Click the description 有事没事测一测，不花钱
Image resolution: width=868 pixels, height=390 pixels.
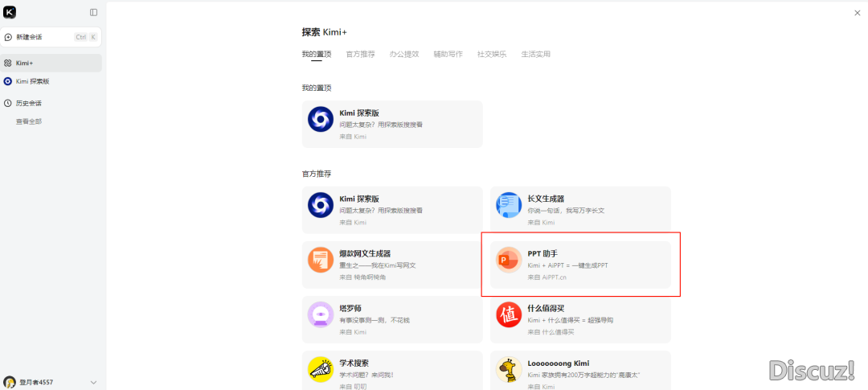click(375, 320)
